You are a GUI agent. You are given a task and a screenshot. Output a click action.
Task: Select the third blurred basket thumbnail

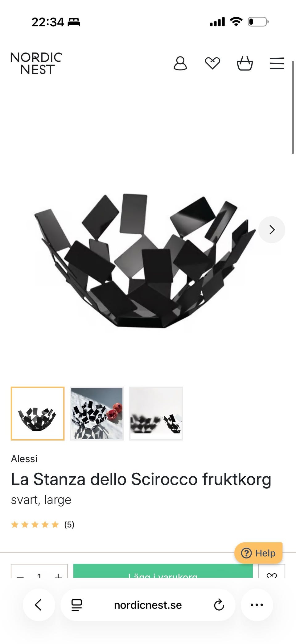pyautogui.click(x=156, y=413)
